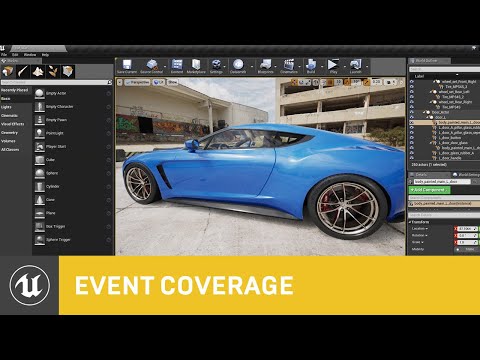Select the Box Trigger icon
Screen dimensions: 480x360
(x=40, y=227)
